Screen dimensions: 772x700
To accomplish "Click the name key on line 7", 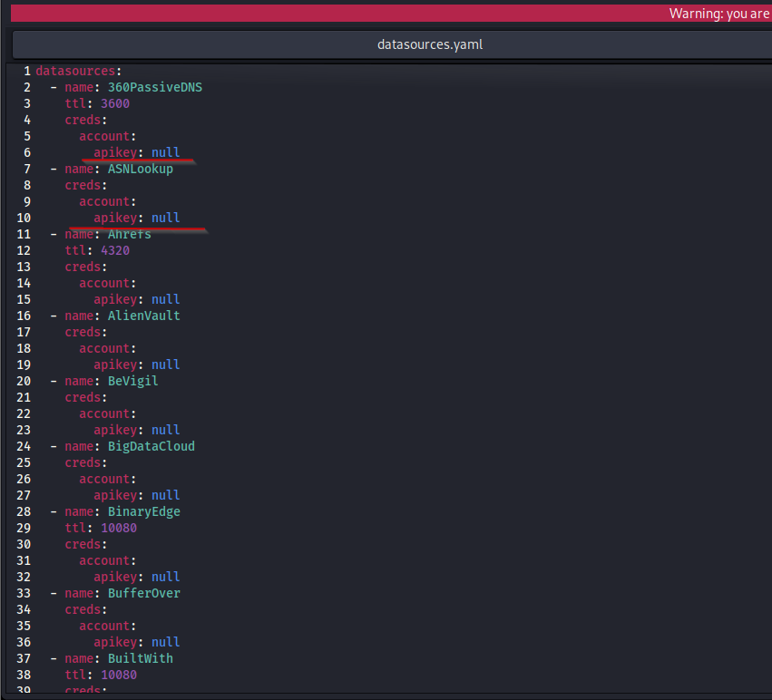I will point(79,169).
